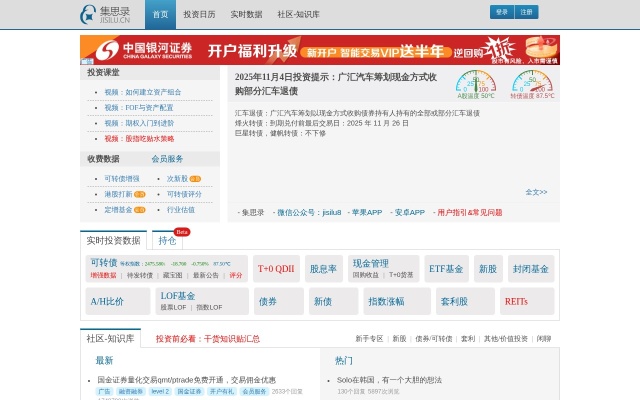This screenshot has width=640, height=400.
Task: Select the 实时投资数据 tab
Action: [113, 241]
